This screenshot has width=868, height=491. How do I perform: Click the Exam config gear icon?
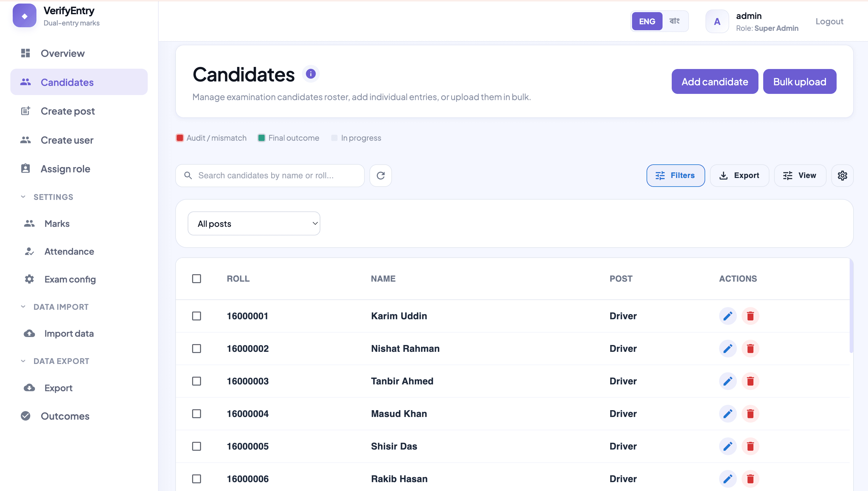pyautogui.click(x=29, y=279)
